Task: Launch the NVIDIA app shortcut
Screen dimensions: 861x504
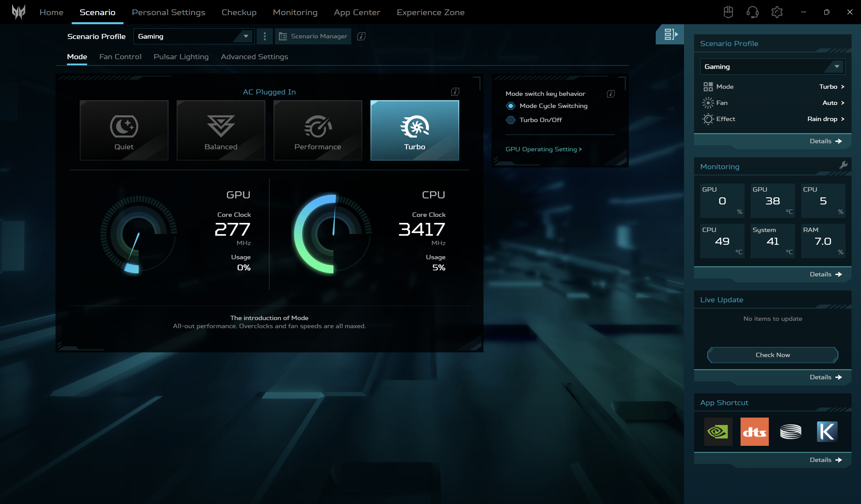Action: pos(718,431)
